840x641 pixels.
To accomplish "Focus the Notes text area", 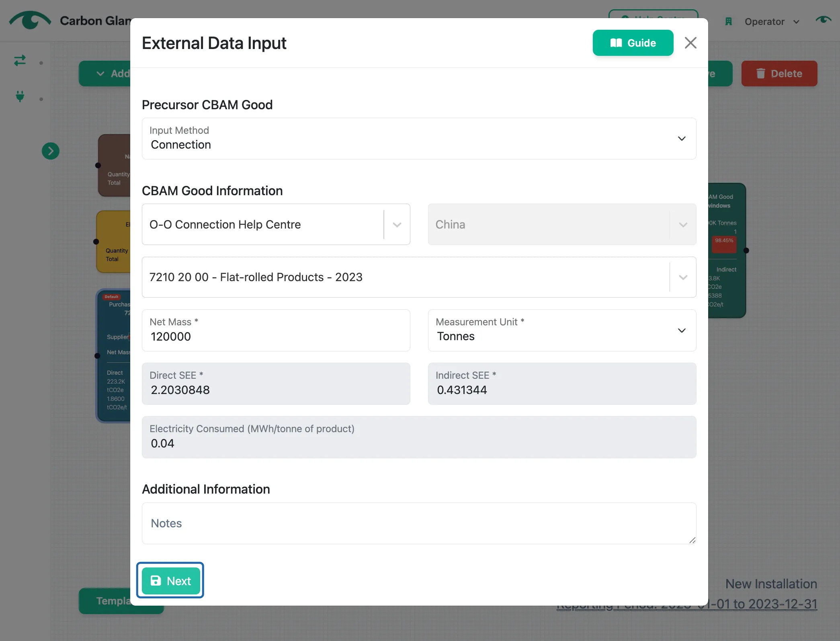I will click(419, 523).
